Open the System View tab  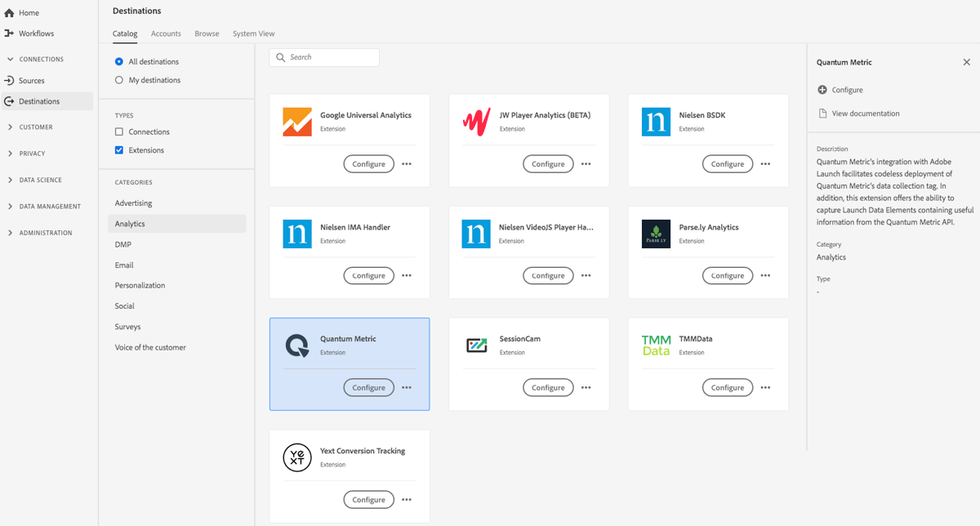pyautogui.click(x=253, y=33)
